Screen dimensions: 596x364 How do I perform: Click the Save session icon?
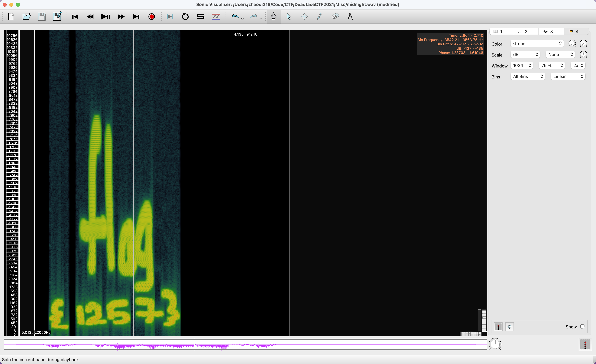pos(42,17)
